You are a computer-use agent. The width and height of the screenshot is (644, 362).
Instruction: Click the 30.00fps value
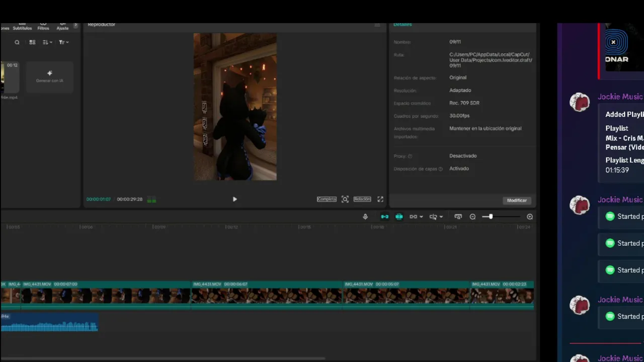459,116
